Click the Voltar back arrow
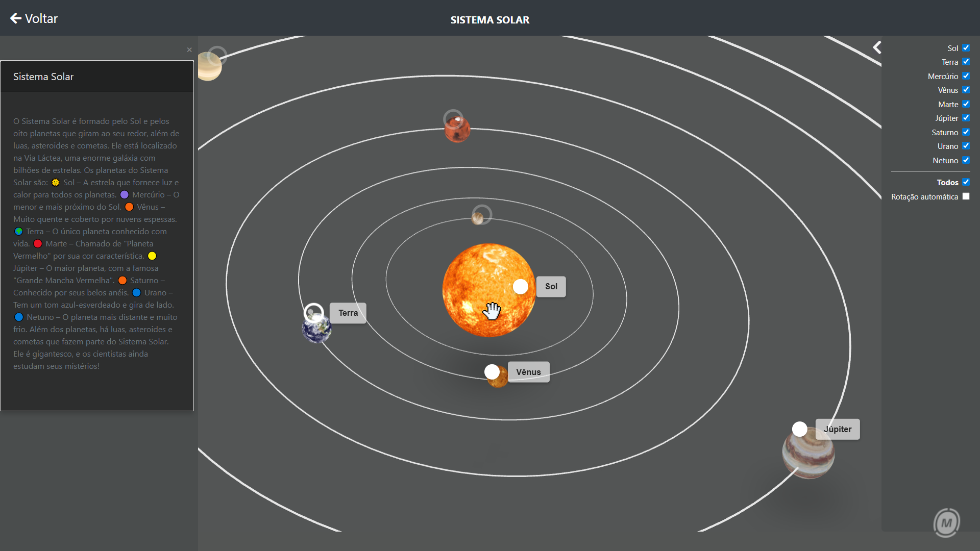The width and height of the screenshot is (980, 551). [x=16, y=18]
